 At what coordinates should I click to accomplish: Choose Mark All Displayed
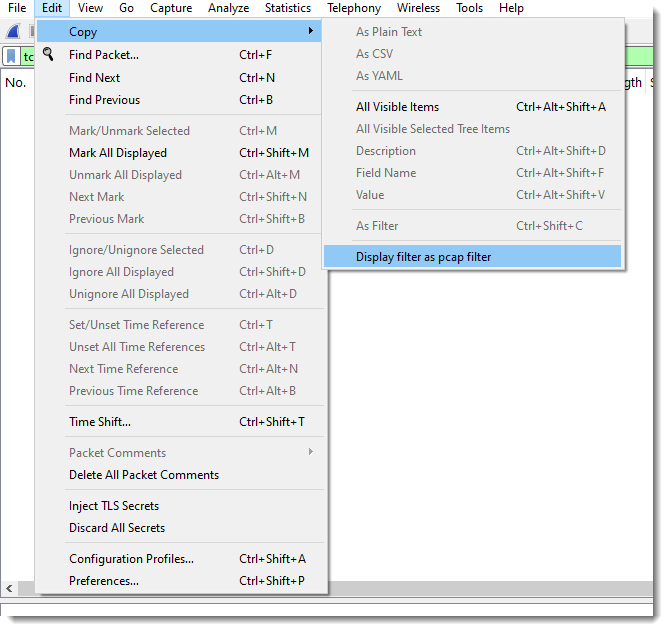(117, 153)
